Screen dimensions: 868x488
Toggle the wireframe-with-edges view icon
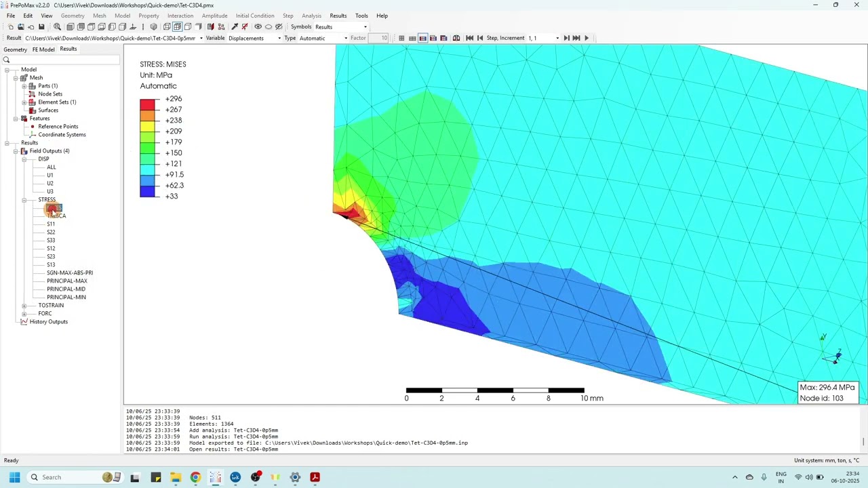pos(177,27)
